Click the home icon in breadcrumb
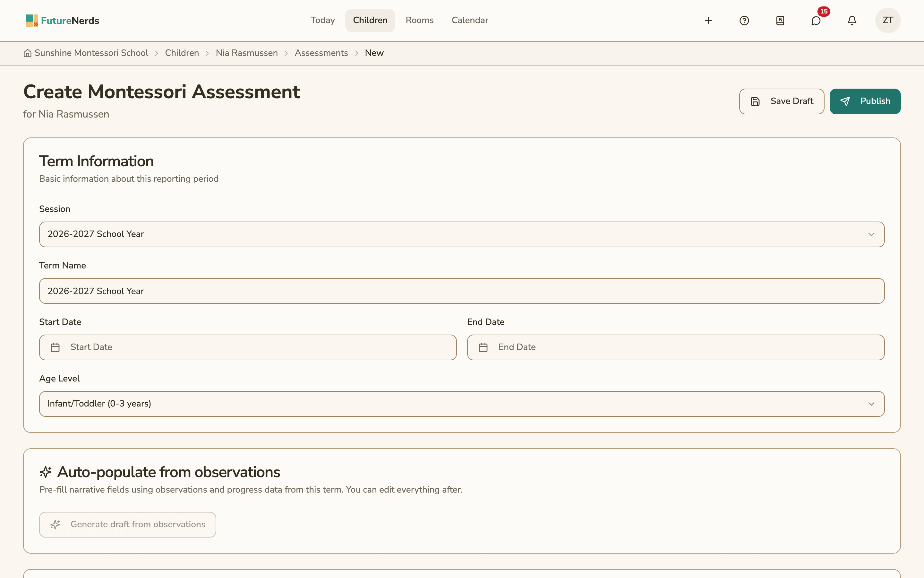 [28, 53]
